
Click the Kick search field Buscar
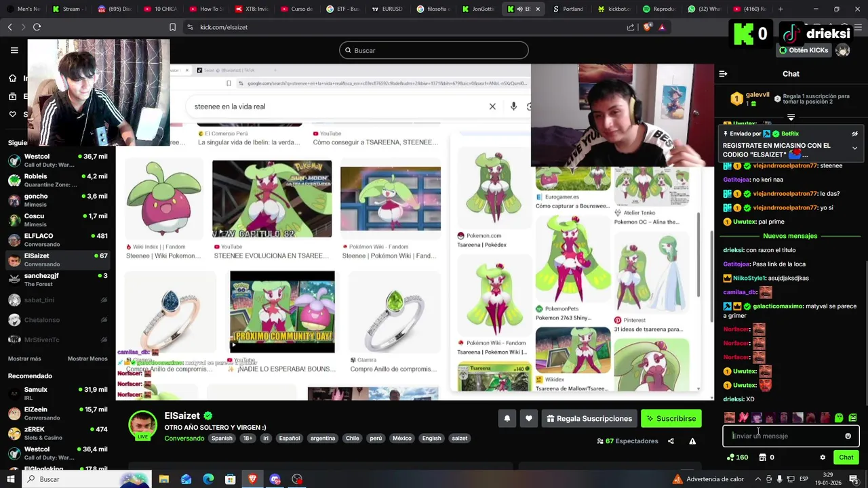point(434,50)
